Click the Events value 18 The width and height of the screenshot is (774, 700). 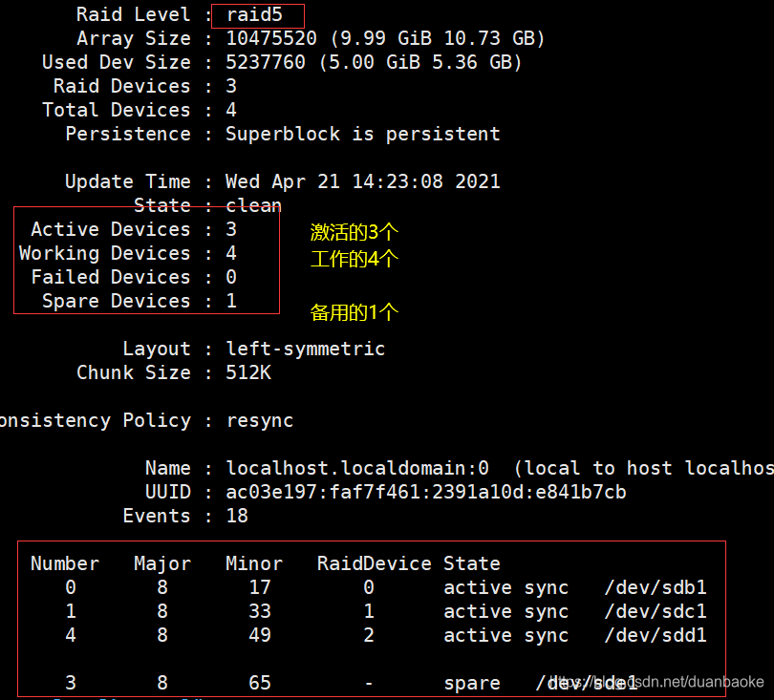pyautogui.click(x=237, y=516)
